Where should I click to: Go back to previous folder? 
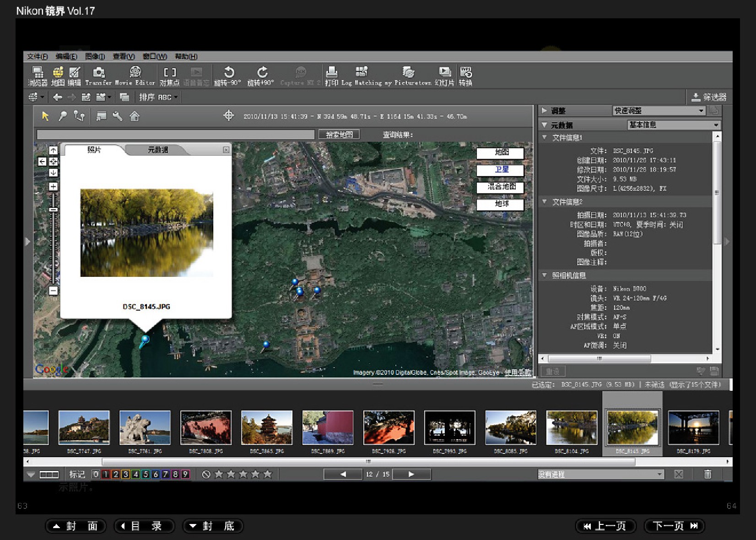click(x=57, y=97)
